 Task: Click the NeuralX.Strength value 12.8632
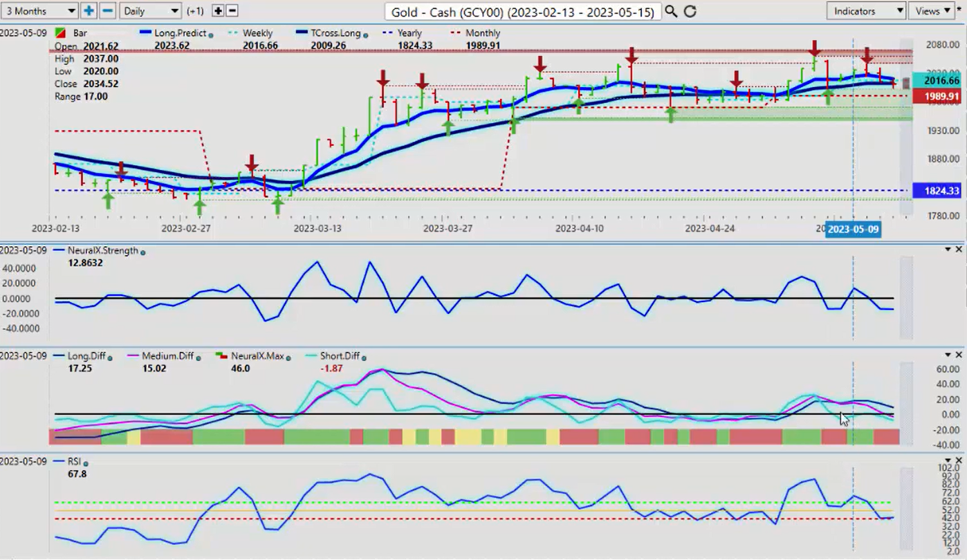click(x=85, y=263)
